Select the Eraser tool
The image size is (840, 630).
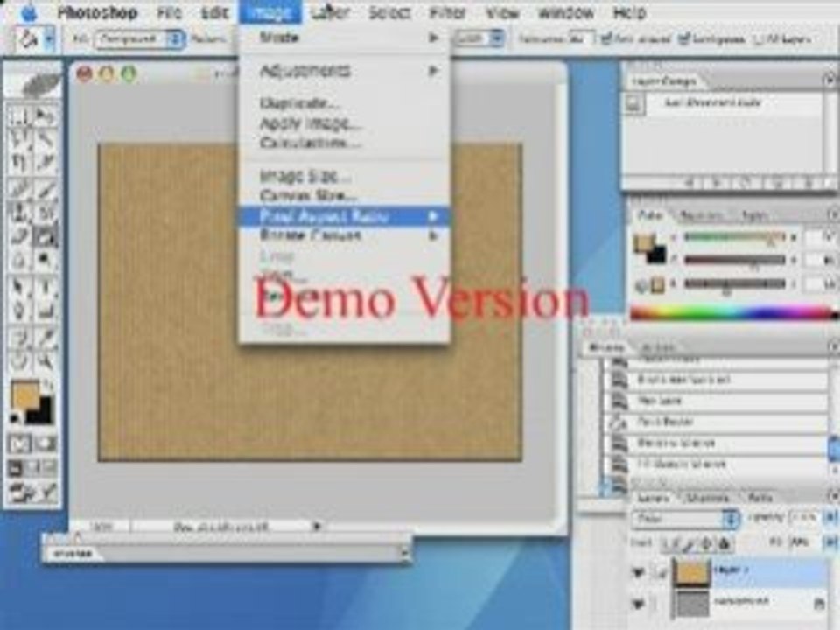[x=19, y=235]
